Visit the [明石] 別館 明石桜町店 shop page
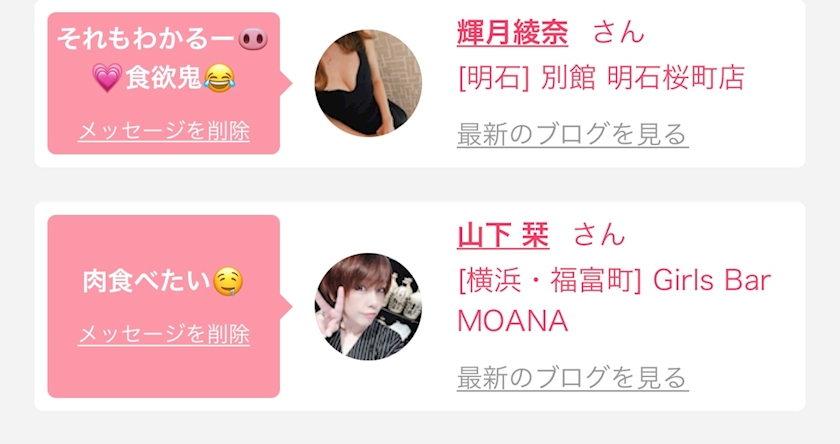Screen dimensions: 840x444 [601, 78]
